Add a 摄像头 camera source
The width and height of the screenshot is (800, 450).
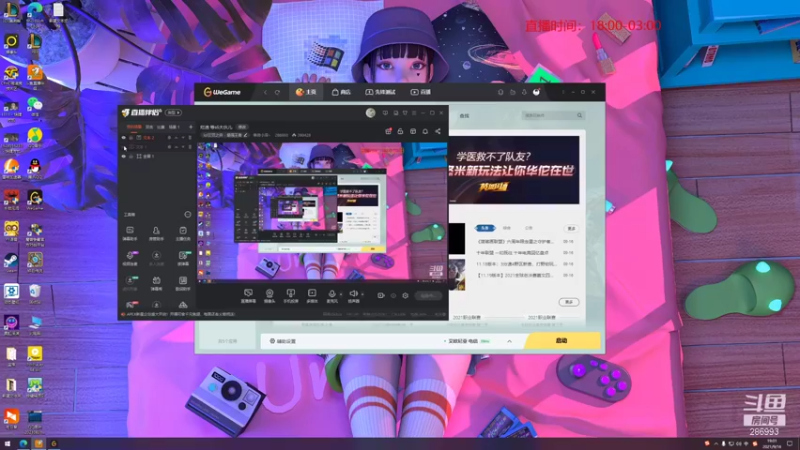pyautogui.click(x=269, y=296)
